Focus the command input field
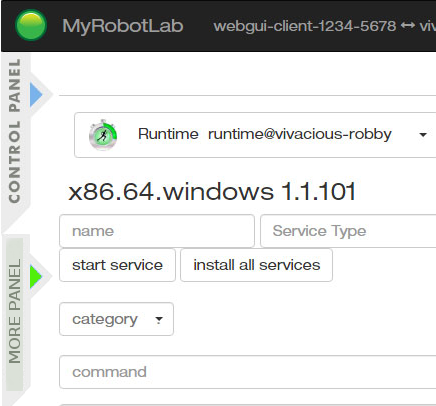This screenshot has height=406, width=436. (248, 372)
